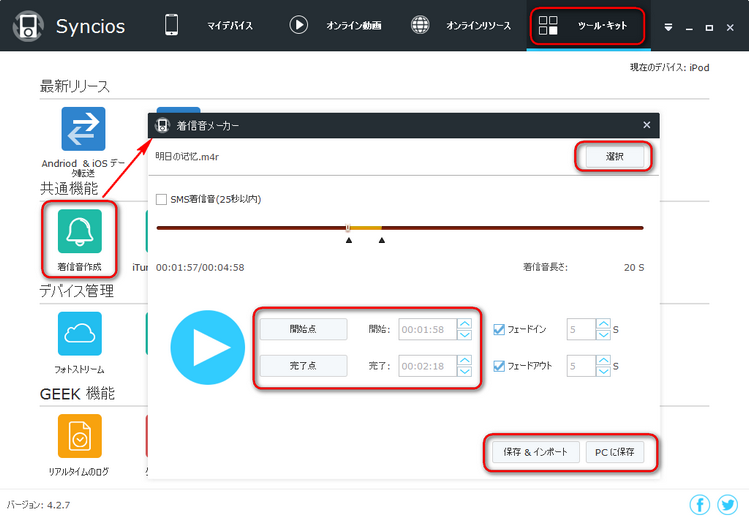Decrease end time with down arrow
The width and height of the screenshot is (749, 521).
coord(464,372)
